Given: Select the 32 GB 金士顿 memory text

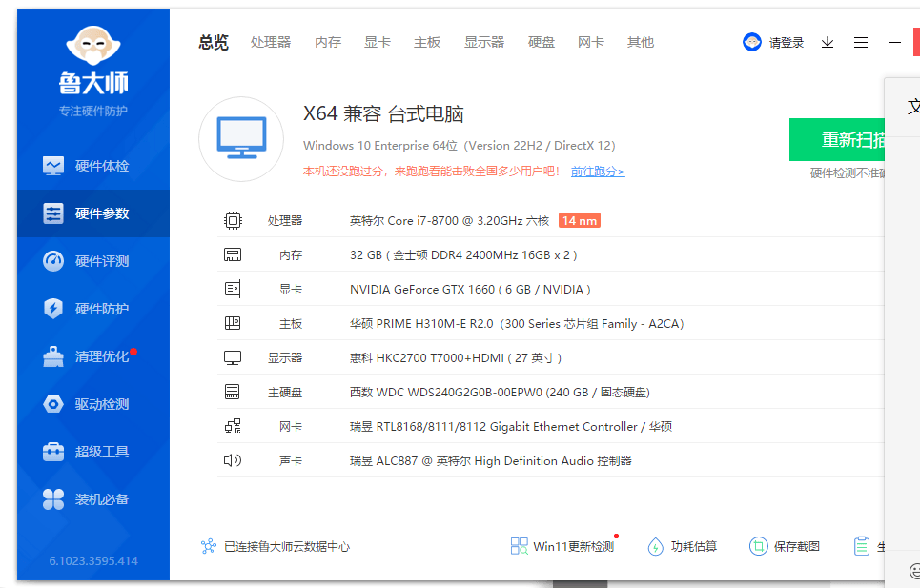Looking at the screenshot, I should click(x=463, y=255).
